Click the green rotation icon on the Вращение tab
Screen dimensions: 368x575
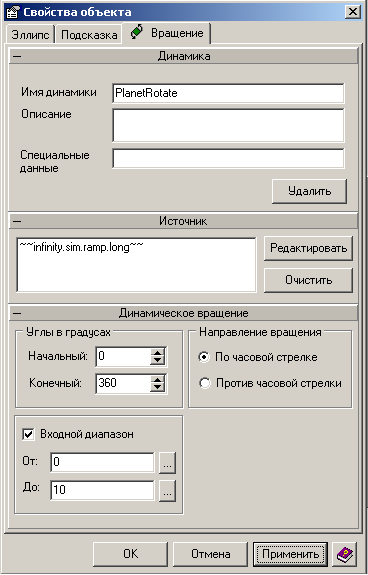pos(137,33)
